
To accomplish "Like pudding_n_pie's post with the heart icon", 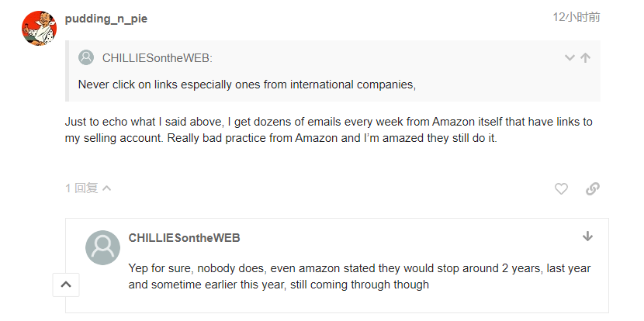I will point(561,189).
